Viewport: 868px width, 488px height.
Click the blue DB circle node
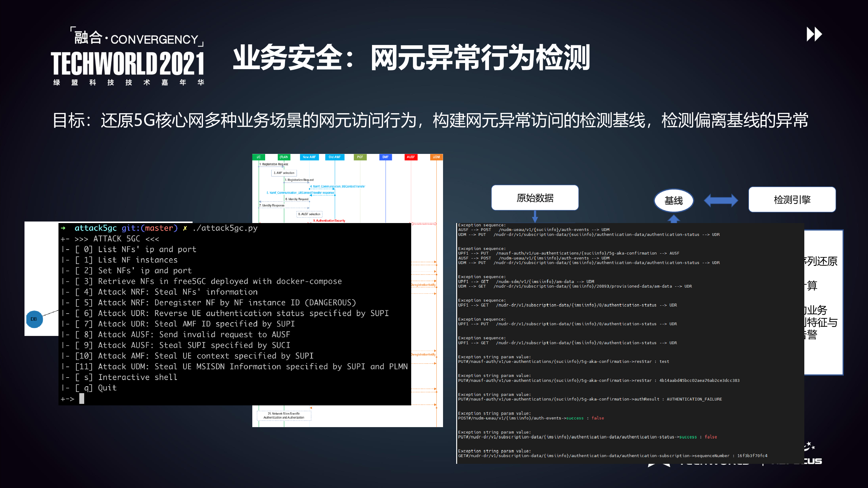click(x=34, y=319)
